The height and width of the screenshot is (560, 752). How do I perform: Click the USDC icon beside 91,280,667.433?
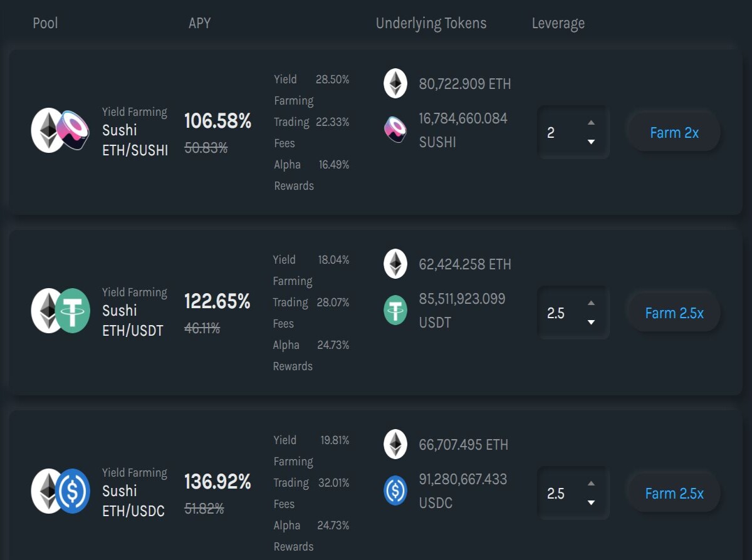(395, 491)
